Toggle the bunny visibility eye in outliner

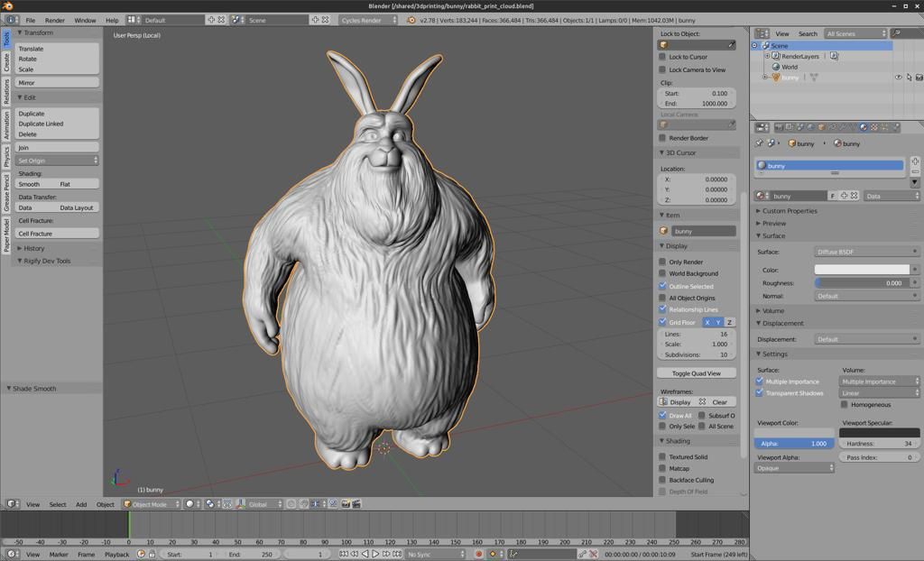(898, 78)
